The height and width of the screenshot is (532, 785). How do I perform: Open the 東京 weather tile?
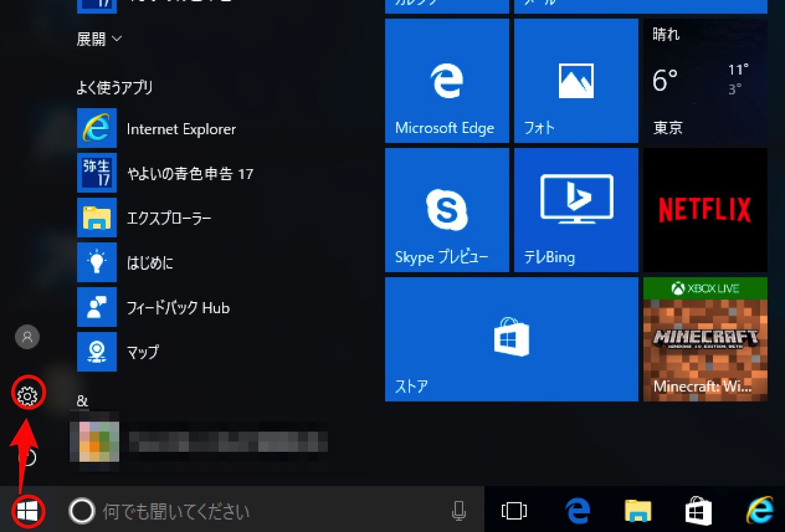click(705, 81)
